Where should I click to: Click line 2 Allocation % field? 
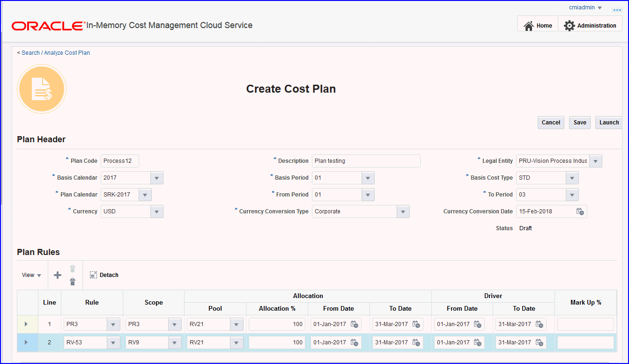click(277, 342)
